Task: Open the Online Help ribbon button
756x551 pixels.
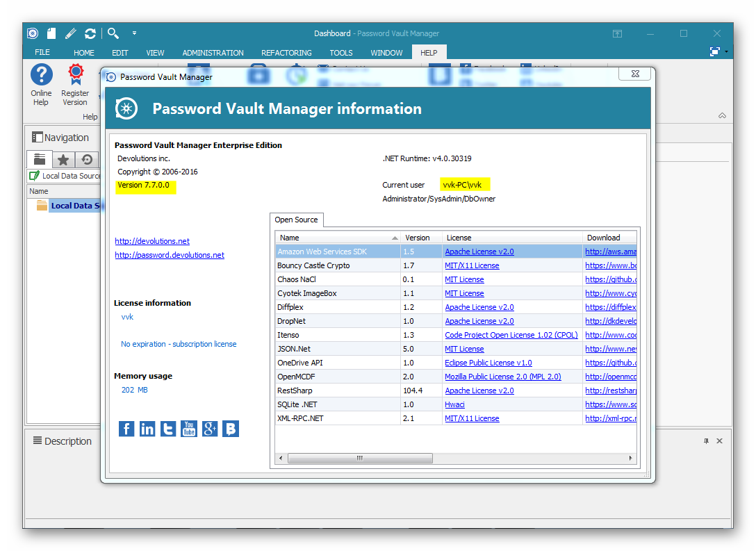Action: coord(42,85)
